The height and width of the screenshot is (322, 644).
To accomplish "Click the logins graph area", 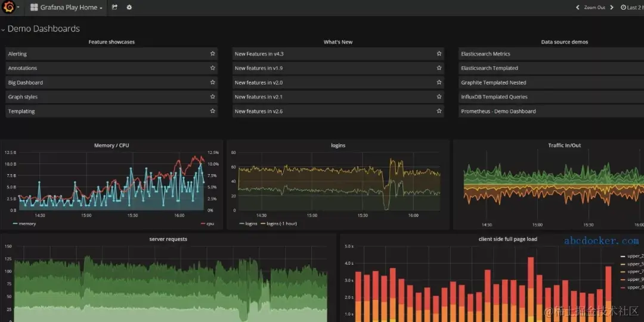I will (339, 181).
